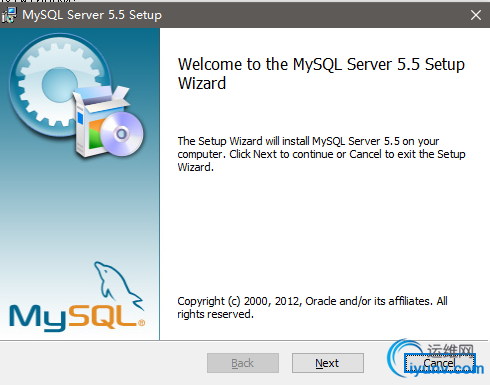Click the "Welcome to the MySQL Server 5.5 Setup Wizard" heading
The height and width of the screenshot is (385, 490).
click(321, 74)
